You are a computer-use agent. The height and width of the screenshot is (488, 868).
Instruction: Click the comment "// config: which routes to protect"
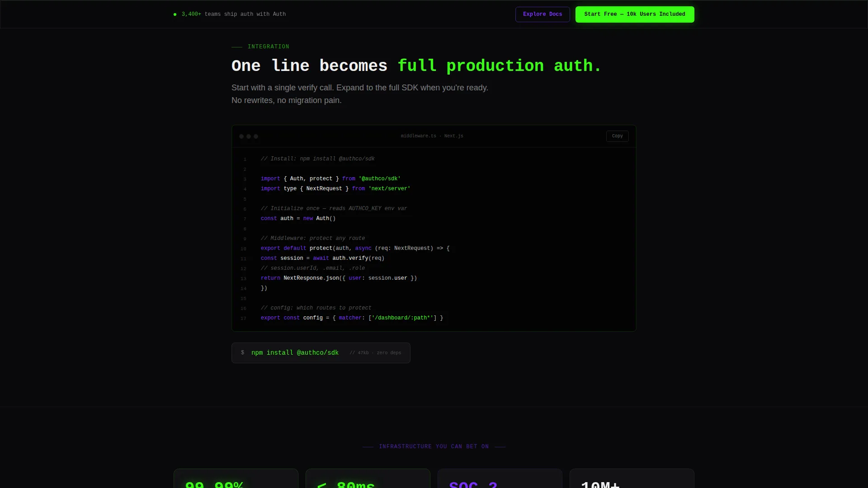(316, 308)
